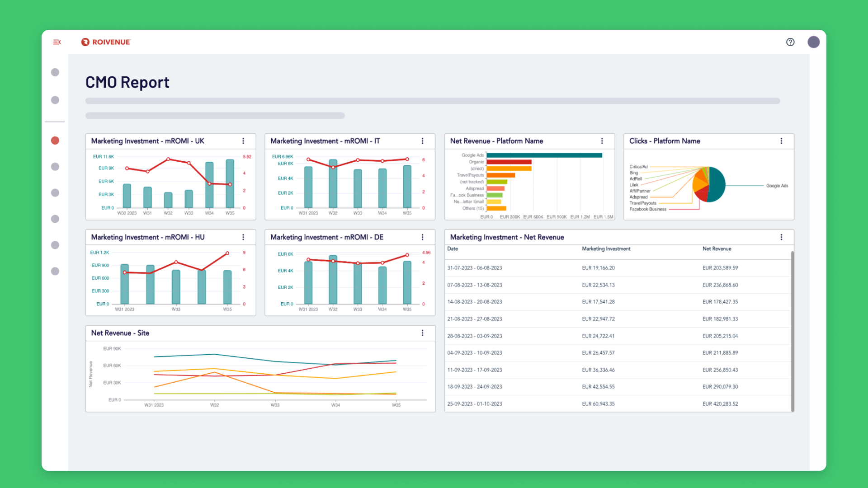Image resolution: width=868 pixels, height=488 pixels.
Task: Open options menu for mROMI - UK widget
Action: [243, 141]
